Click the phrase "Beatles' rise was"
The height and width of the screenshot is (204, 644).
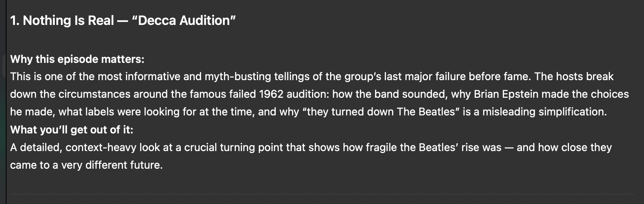point(460,148)
